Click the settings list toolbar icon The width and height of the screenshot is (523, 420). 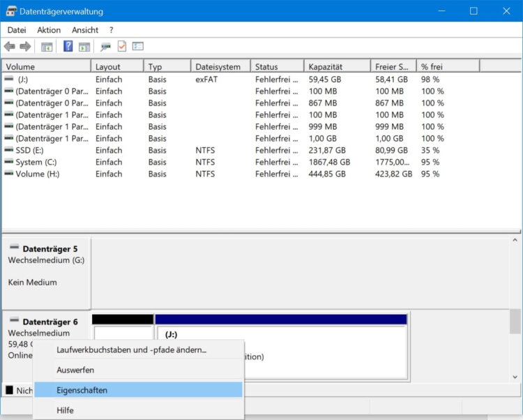[138, 47]
